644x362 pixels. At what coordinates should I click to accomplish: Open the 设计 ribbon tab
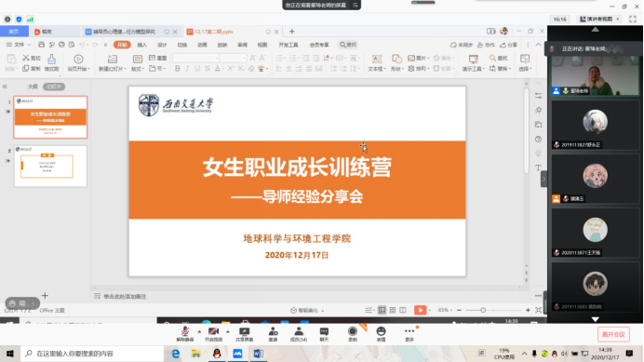coord(162,45)
